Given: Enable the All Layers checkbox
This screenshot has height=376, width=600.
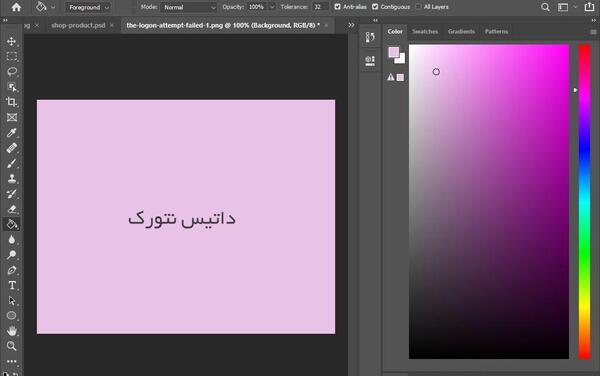Looking at the screenshot, I should coord(418,7).
